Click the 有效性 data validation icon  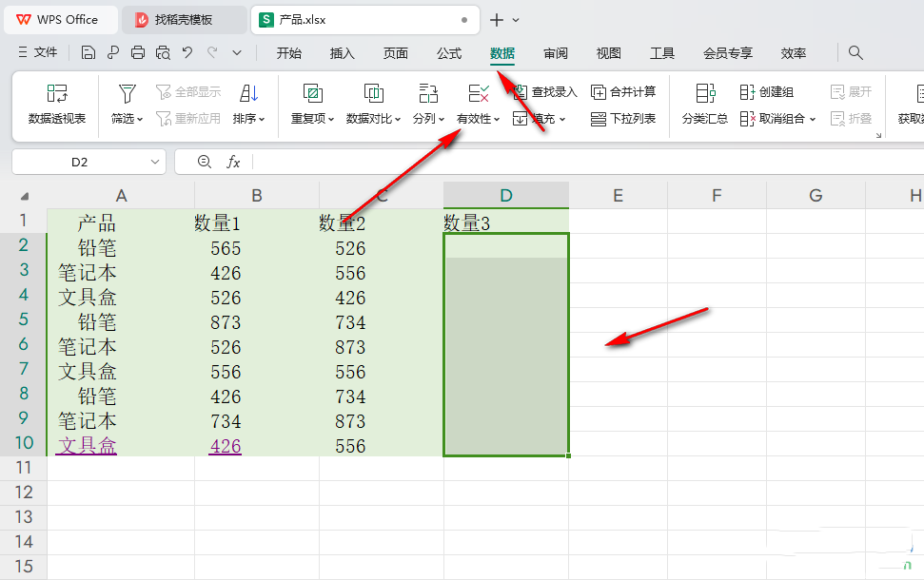click(478, 93)
